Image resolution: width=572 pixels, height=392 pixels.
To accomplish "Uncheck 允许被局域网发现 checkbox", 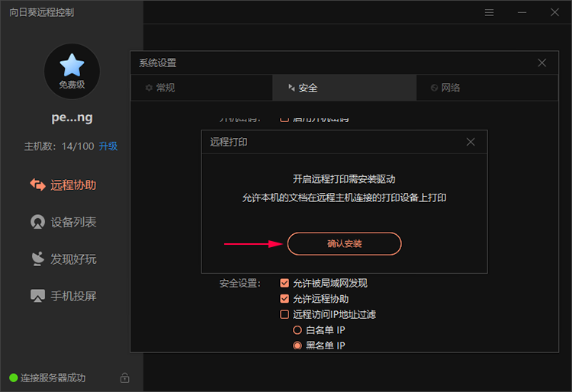I will tap(284, 283).
